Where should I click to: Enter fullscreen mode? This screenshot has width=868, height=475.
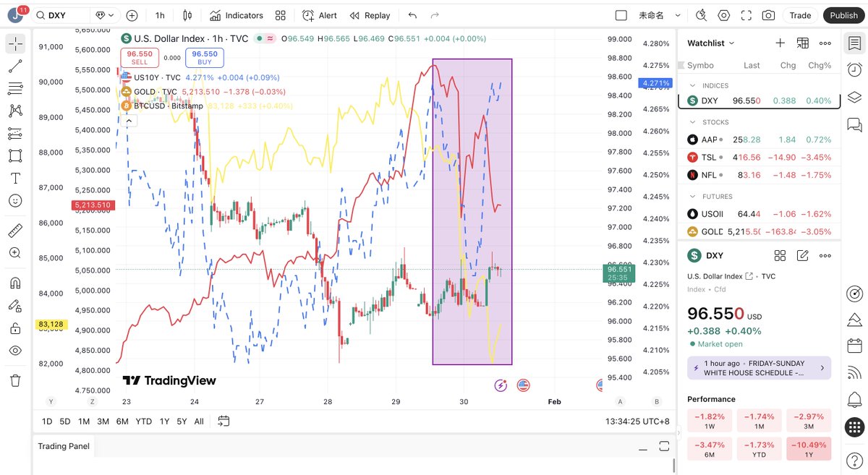(746, 15)
